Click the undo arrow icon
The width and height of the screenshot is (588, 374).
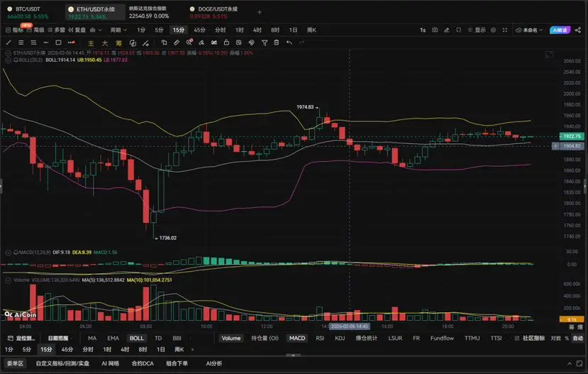pos(289,43)
